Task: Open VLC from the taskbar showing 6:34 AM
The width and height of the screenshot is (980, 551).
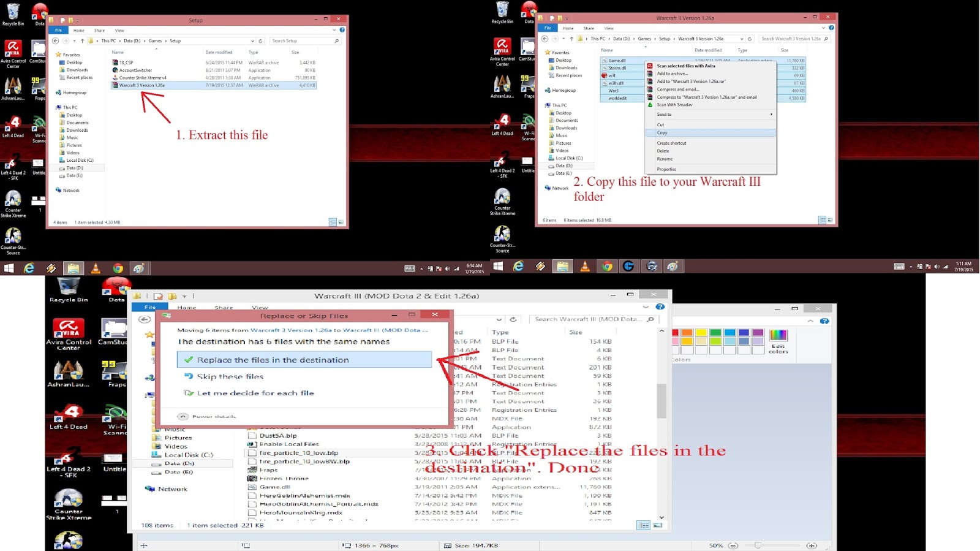Action: pyautogui.click(x=96, y=268)
